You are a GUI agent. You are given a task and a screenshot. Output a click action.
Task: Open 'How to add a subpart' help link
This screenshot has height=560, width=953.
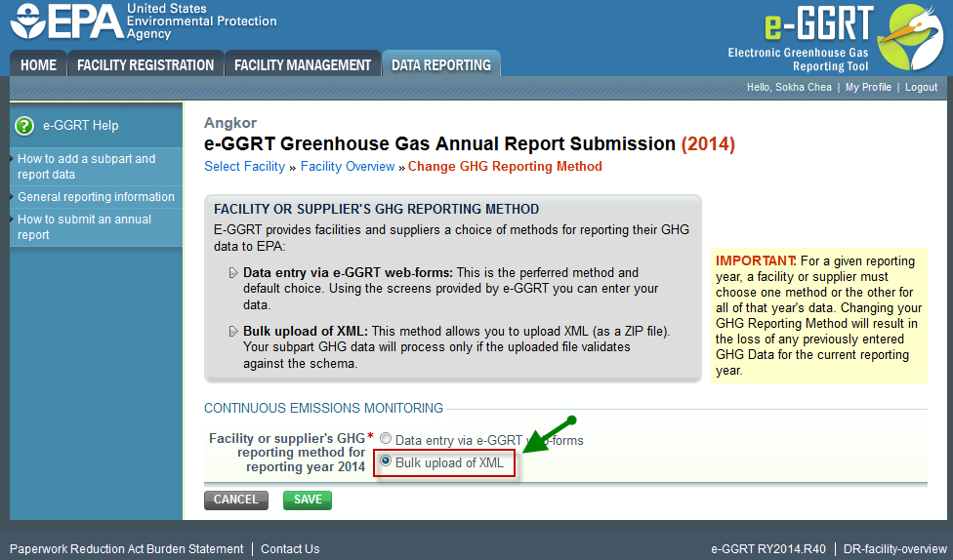point(86,167)
